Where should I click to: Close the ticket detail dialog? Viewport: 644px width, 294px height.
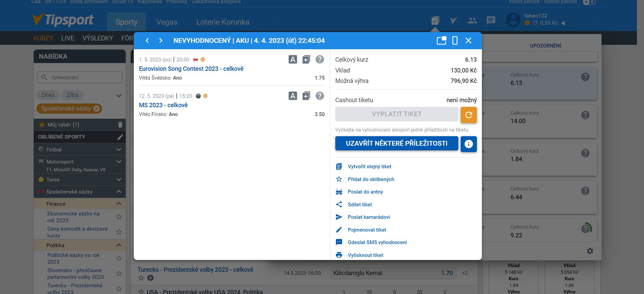coord(468,40)
